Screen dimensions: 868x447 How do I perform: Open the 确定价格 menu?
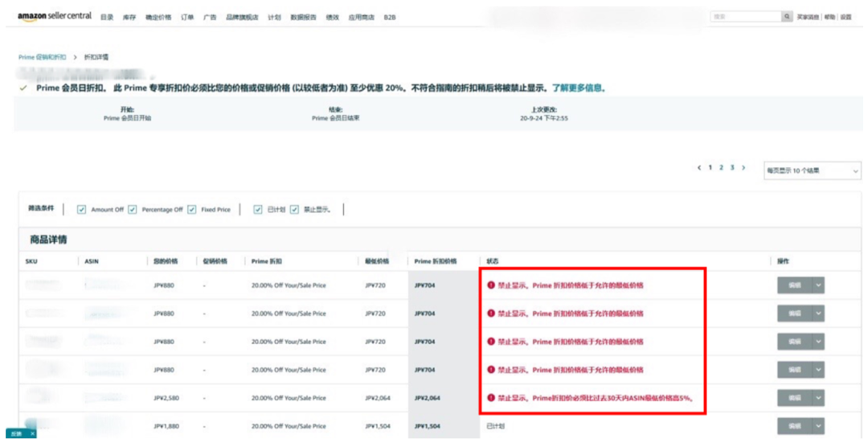click(x=158, y=17)
